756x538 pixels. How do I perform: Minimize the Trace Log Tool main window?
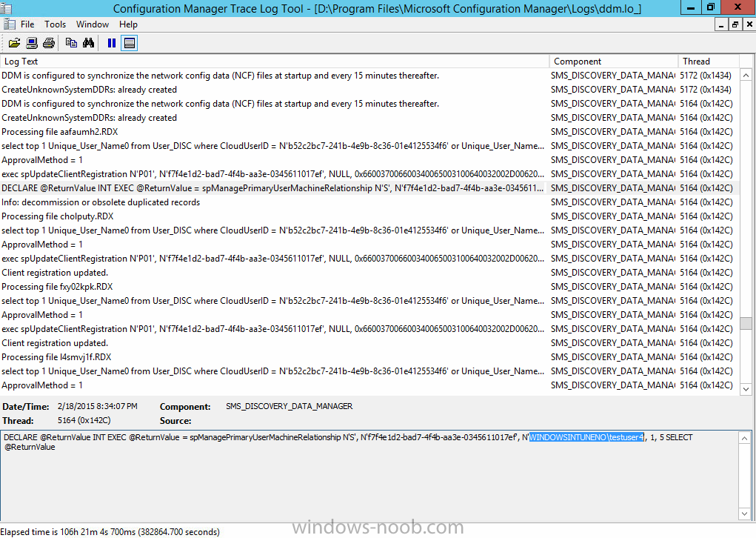pyautogui.click(x=692, y=7)
